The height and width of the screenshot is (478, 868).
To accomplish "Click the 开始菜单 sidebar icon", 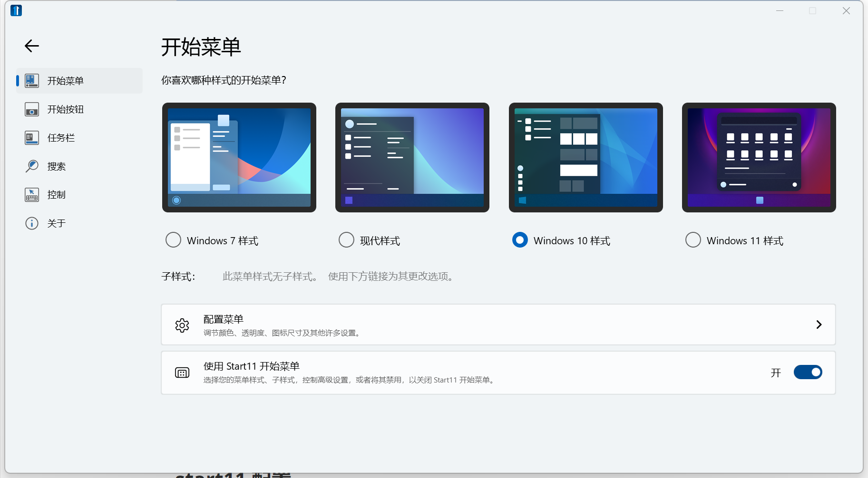I will pyautogui.click(x=32, y=81).
